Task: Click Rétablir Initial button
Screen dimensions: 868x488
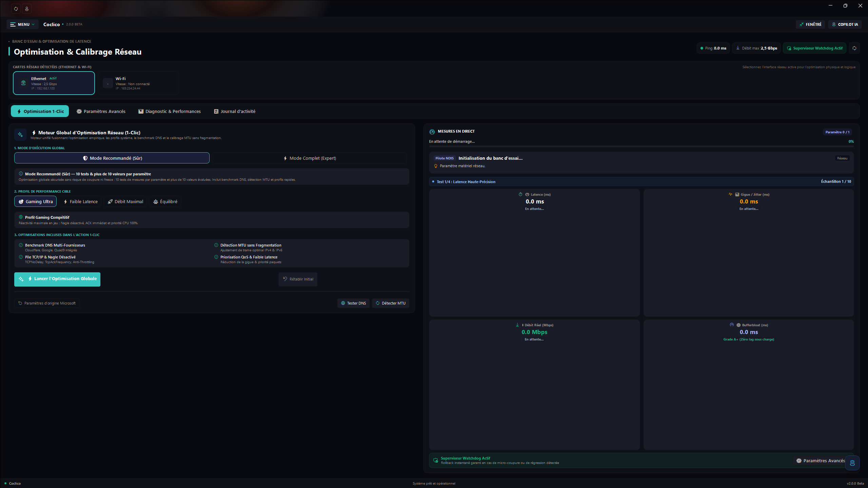Action: pyautogui.click(x=298, y=279)
